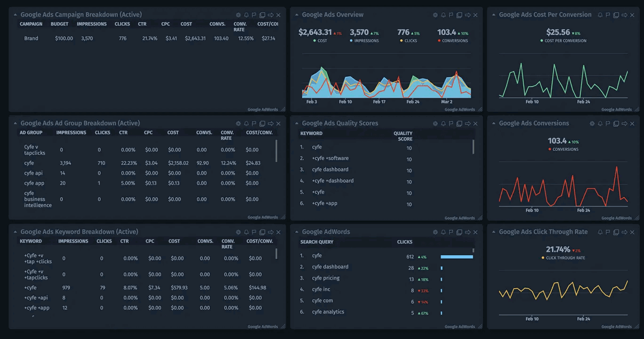644x339 pixels.
Task: Move the Google Ads Conversions widget via arrow icon
Action: pyautogui.click(x=624, y=123)
